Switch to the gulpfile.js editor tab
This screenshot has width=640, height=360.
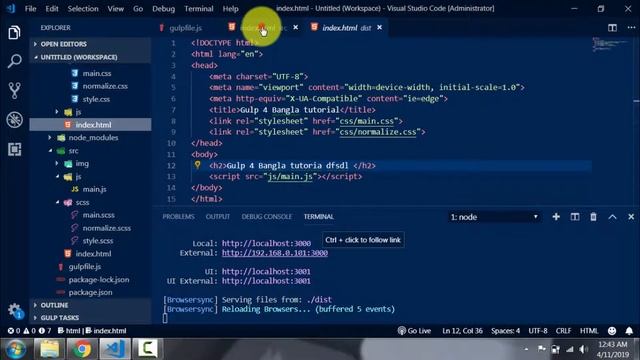coord(186,28)
